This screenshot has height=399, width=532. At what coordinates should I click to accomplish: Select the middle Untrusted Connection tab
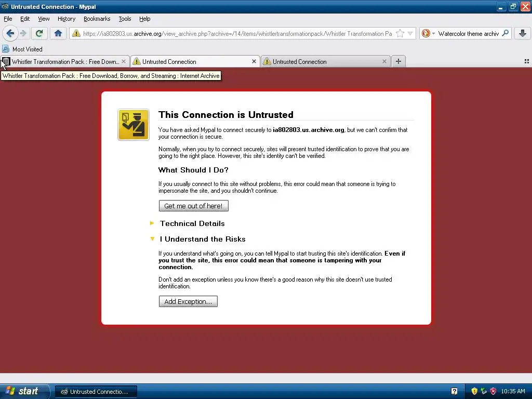195,61
